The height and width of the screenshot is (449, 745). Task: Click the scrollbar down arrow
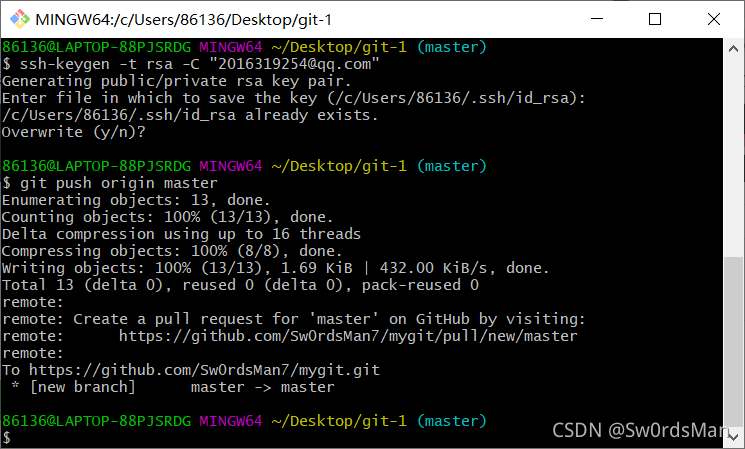coord(733,436)
